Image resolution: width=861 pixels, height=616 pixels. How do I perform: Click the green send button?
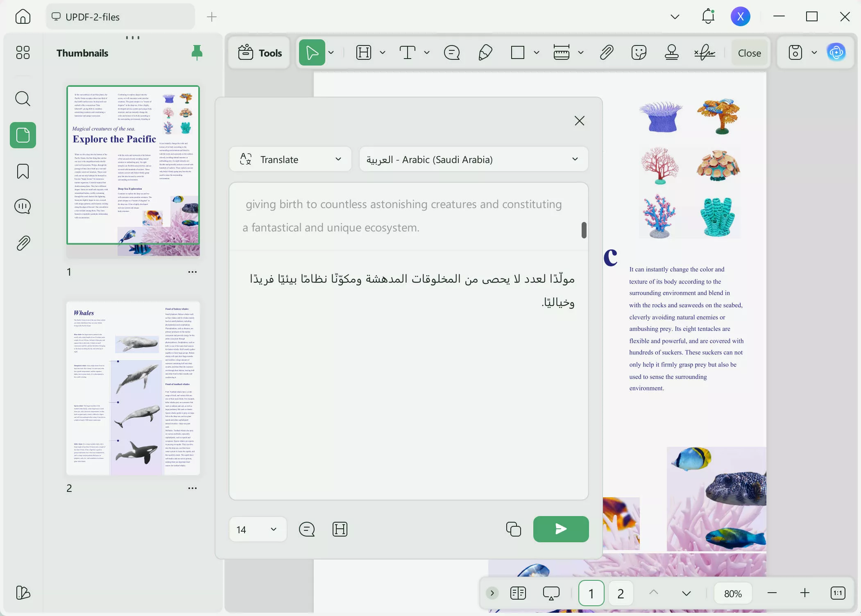click(561, 529)
